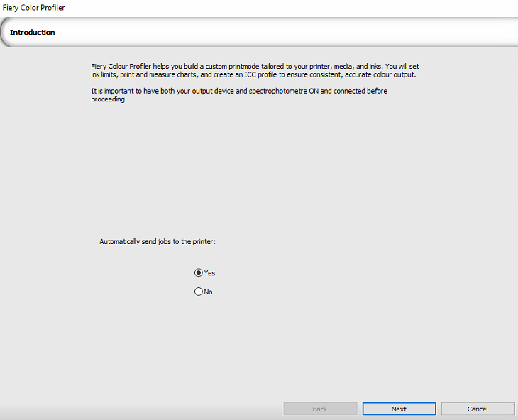Click the Next button

[x=399, y=409]
